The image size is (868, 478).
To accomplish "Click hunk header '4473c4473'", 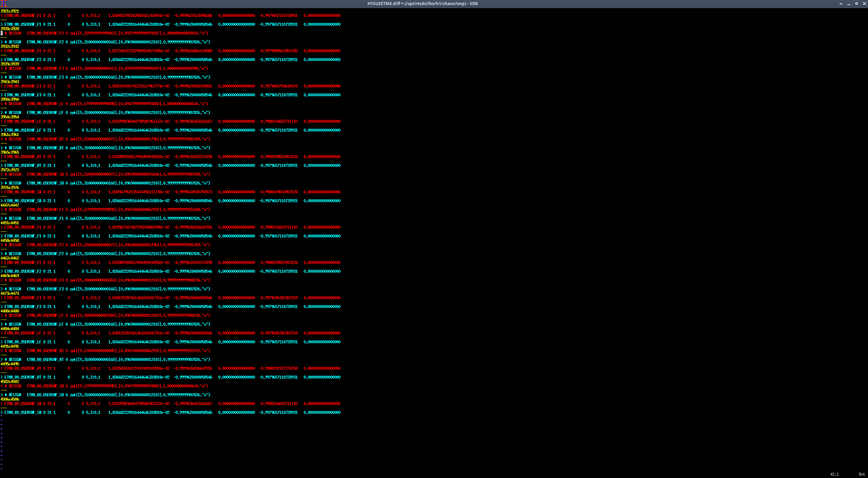I will coord(10,293).
